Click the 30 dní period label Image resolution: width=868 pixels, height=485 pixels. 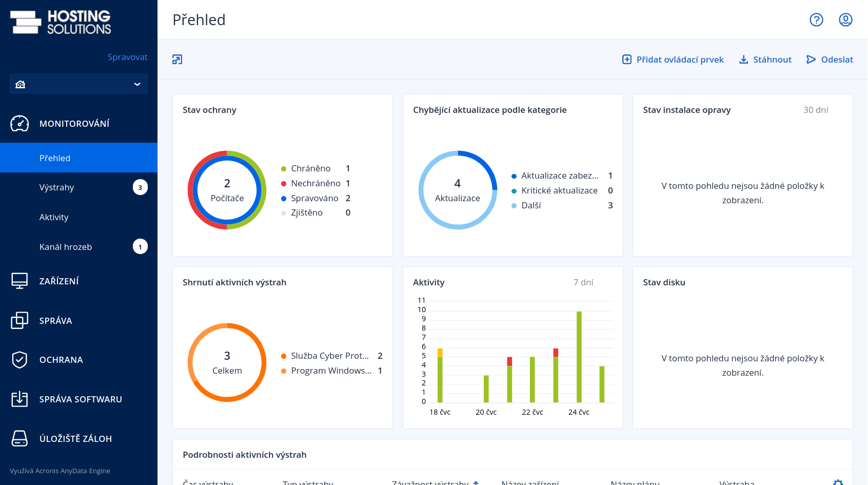coord(816,110)
